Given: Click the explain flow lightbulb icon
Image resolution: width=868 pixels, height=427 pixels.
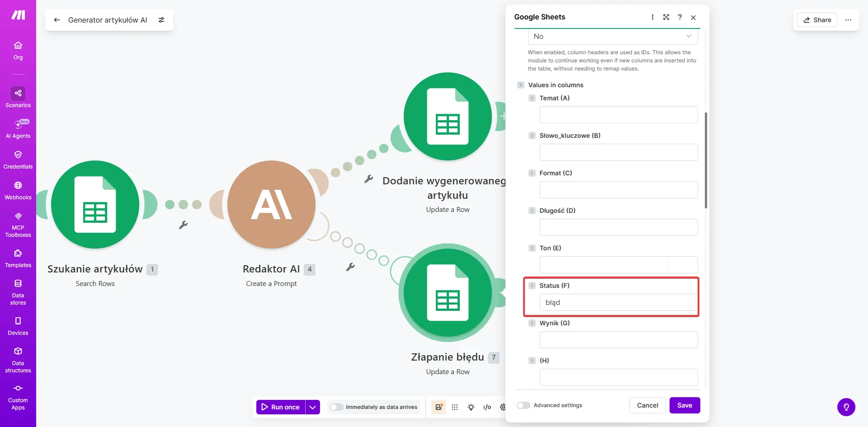Looking at the screenshot, I should pyautogui.click(x=471, y=407).
